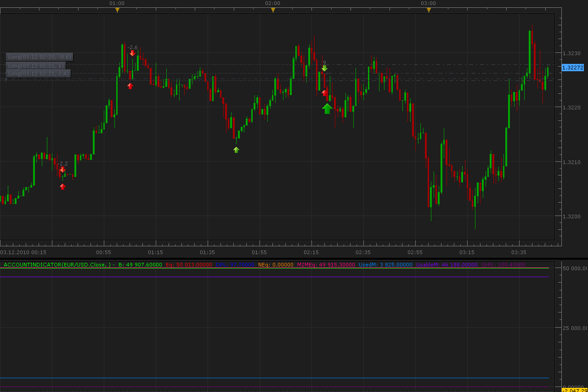Click the large green up arrow marker
This screenshot has height=392, width=588.
[x=327, y=108]
